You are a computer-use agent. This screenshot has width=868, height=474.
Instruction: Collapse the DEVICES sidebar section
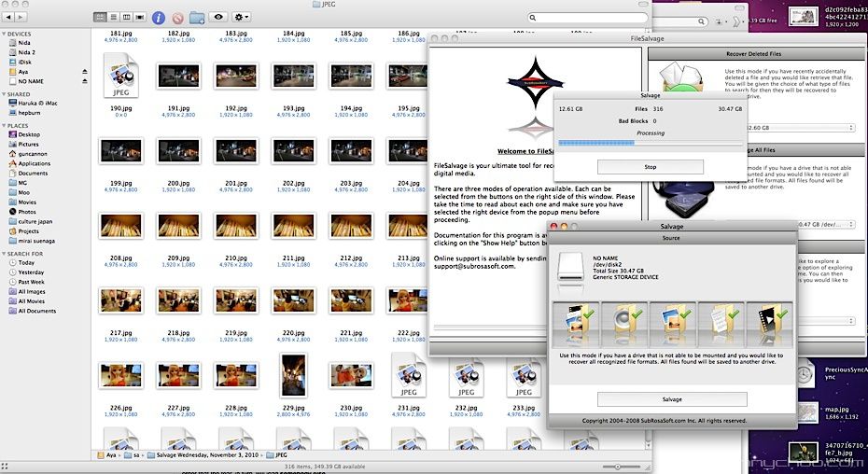pyautogui.click(x=5, y=34)
